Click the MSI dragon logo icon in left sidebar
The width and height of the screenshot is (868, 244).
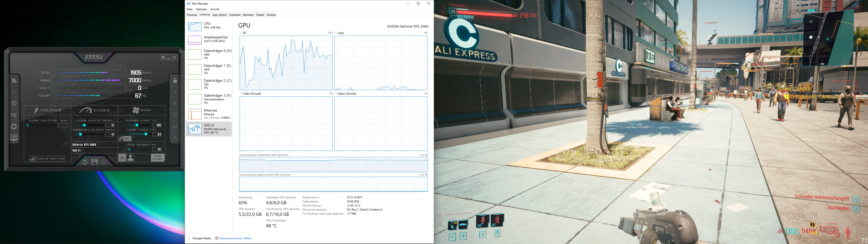[x=14, y=80]
